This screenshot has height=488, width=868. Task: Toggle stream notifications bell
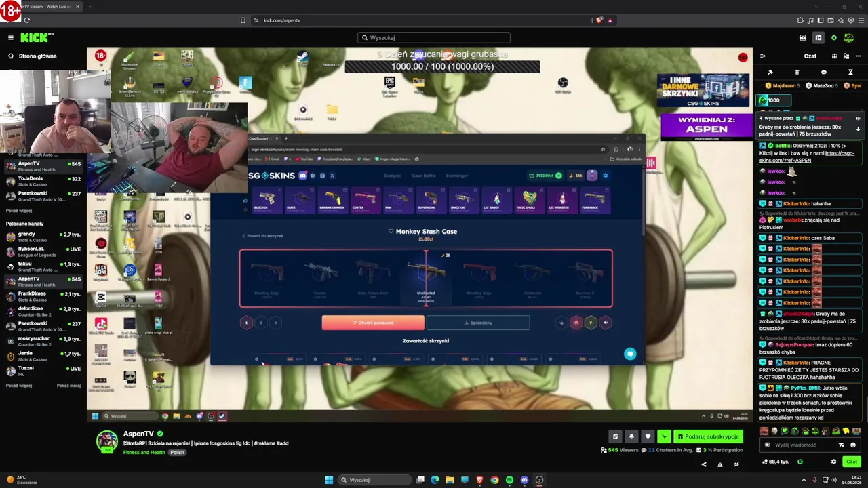[x=631, y=436]
